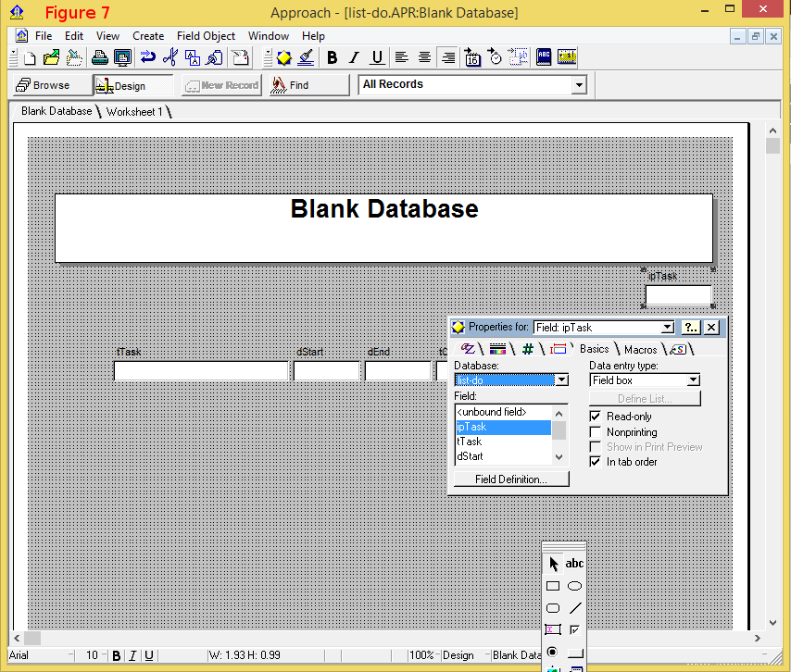Click the center align icon

[x=424, y=57]
